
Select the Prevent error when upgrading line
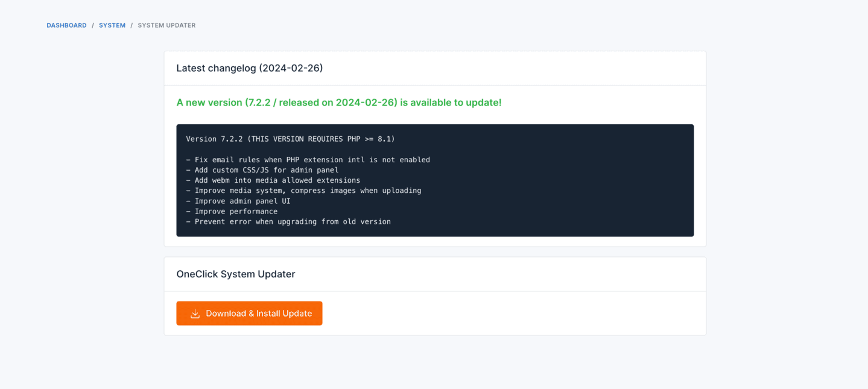[x=288, y=221]
